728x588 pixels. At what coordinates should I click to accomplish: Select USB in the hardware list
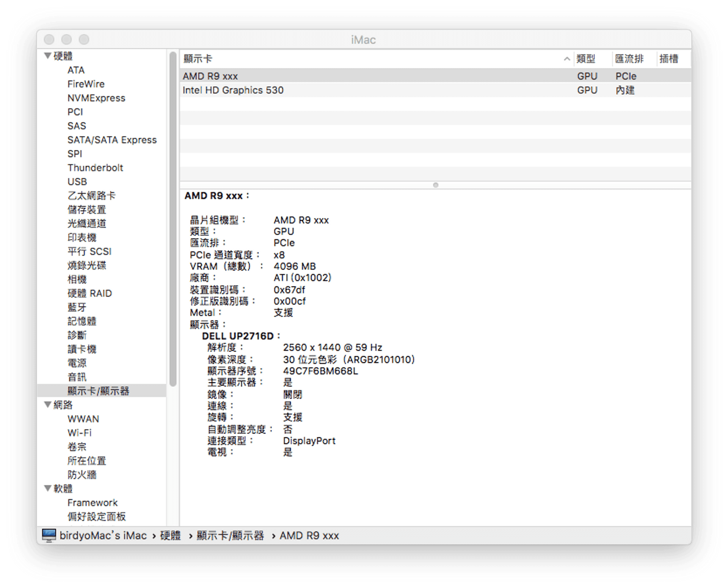click(77, 182)
